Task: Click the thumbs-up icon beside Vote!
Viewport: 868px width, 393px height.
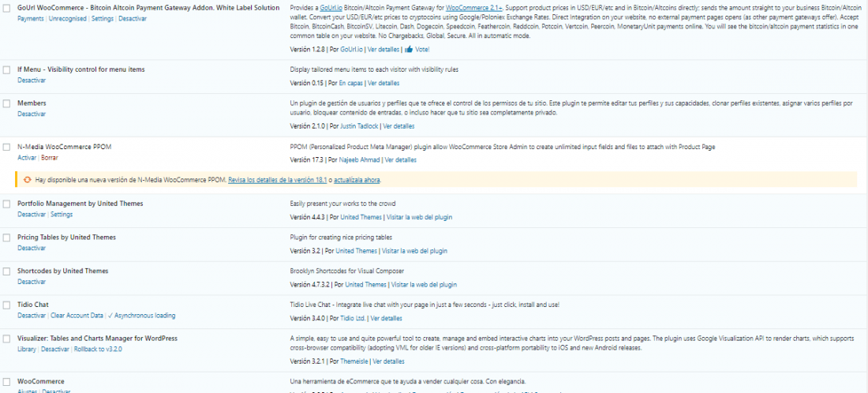Action: coord(409,49)
